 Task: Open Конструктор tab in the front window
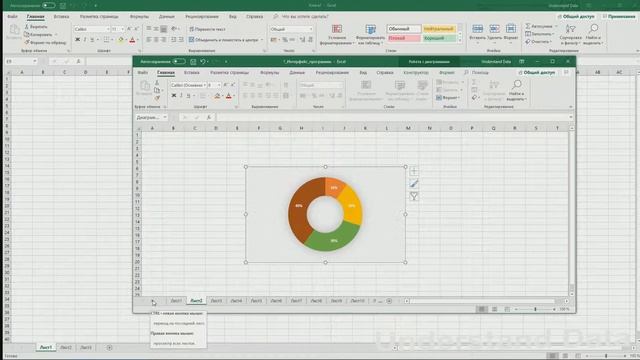pos(416,73)
